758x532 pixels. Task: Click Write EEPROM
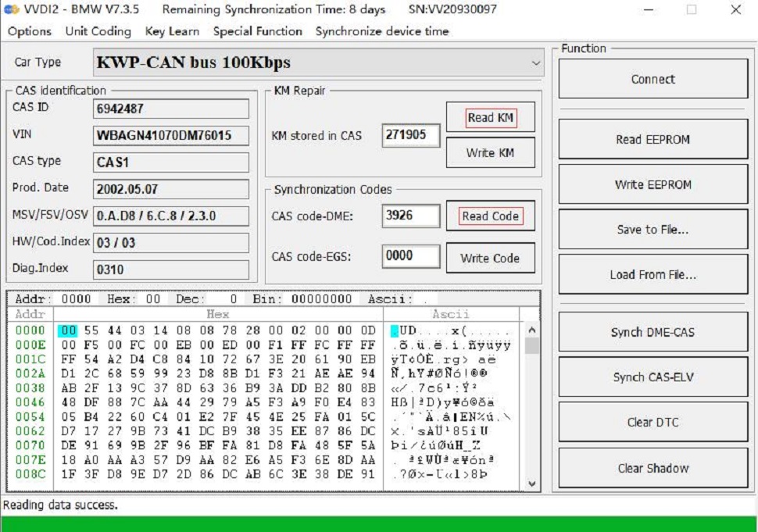[x=653, y=184]
